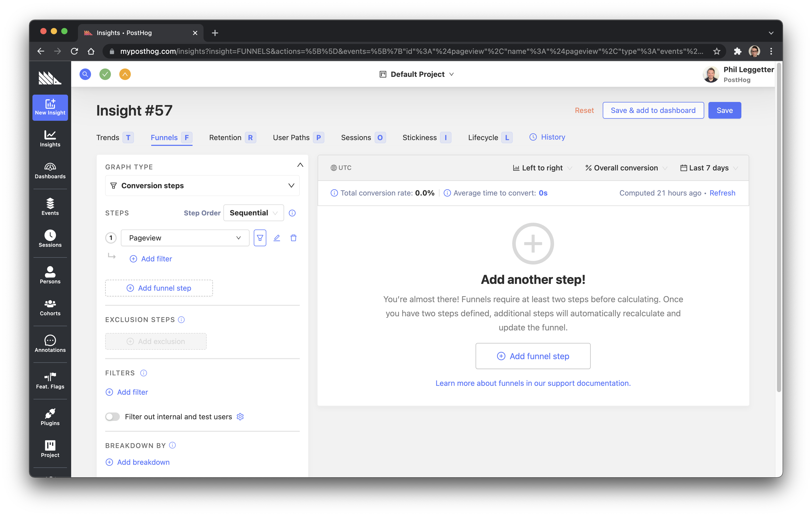The width and height of the screenshot is (812, 516).
Task: Toggle the Pageview step filter icon
Action: click(260, 238)
